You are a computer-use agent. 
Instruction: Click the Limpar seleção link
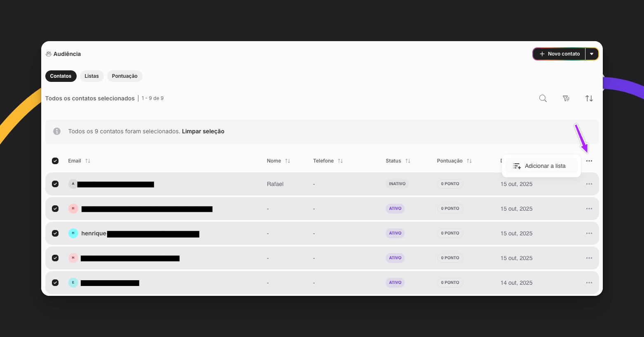coord(203,131)
